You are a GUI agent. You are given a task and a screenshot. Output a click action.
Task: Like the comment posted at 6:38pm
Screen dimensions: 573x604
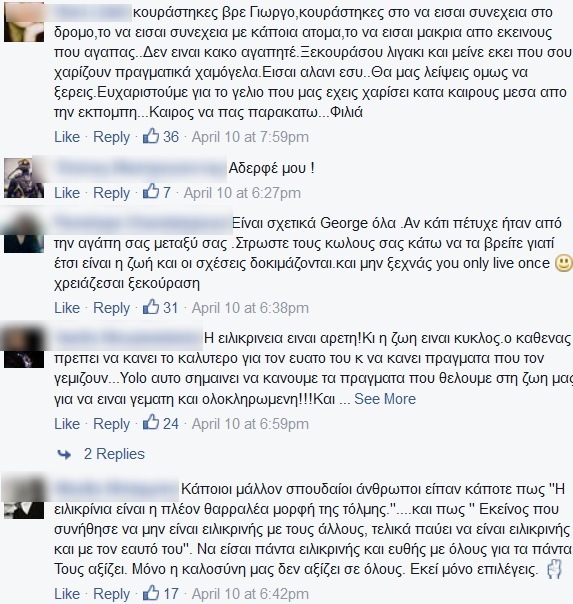click(67, 308)
